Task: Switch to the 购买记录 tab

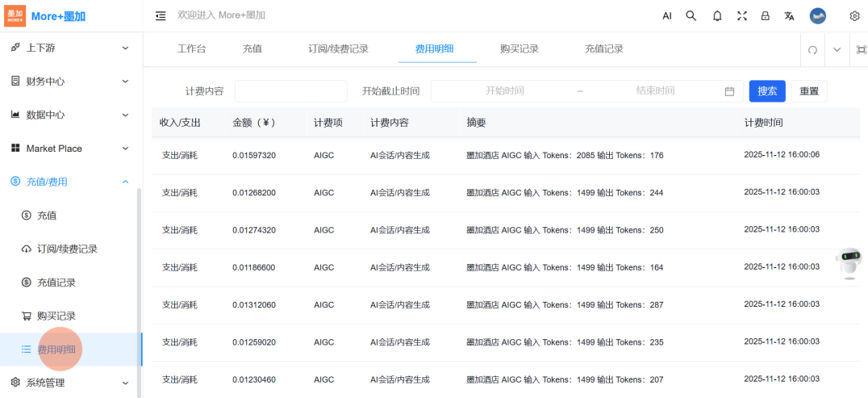Action: pyautogui.click(x=519, y=49)
